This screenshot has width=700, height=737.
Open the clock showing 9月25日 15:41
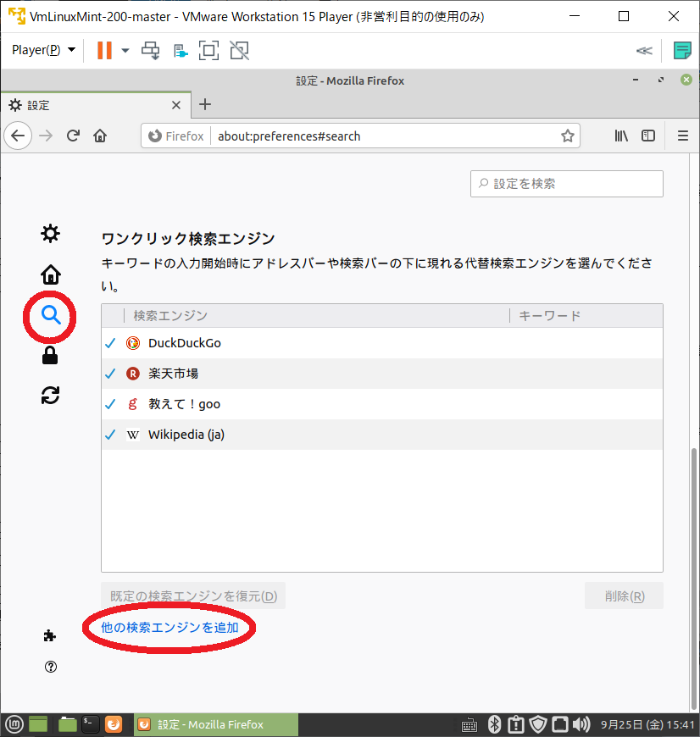click(x=647, y=725)
